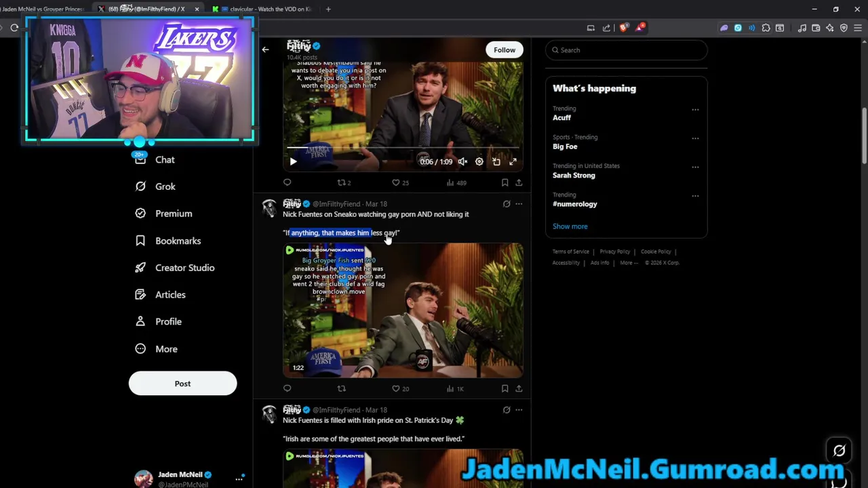Enable picture-in-picture on top video
Screen dimensions: 868x488
pyautogui.click(x=496, y=162)
